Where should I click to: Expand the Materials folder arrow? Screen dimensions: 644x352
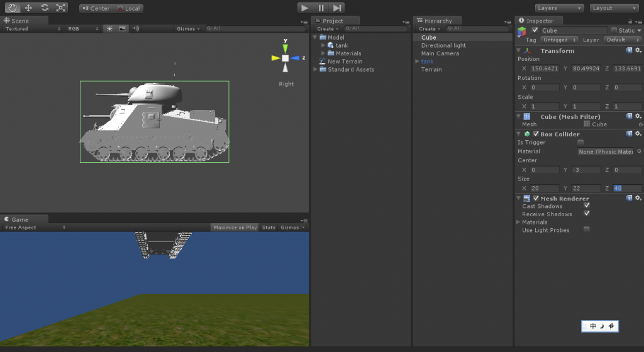323,53
